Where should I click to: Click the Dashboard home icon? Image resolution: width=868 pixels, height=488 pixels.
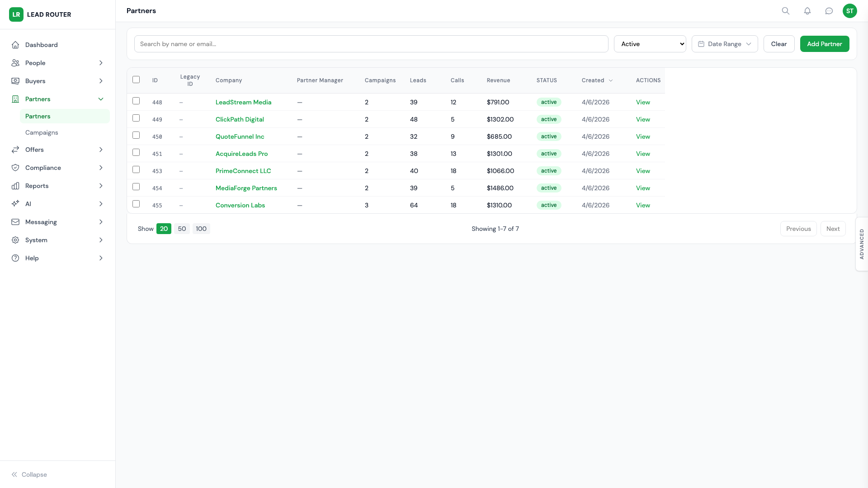pos(15,45)
